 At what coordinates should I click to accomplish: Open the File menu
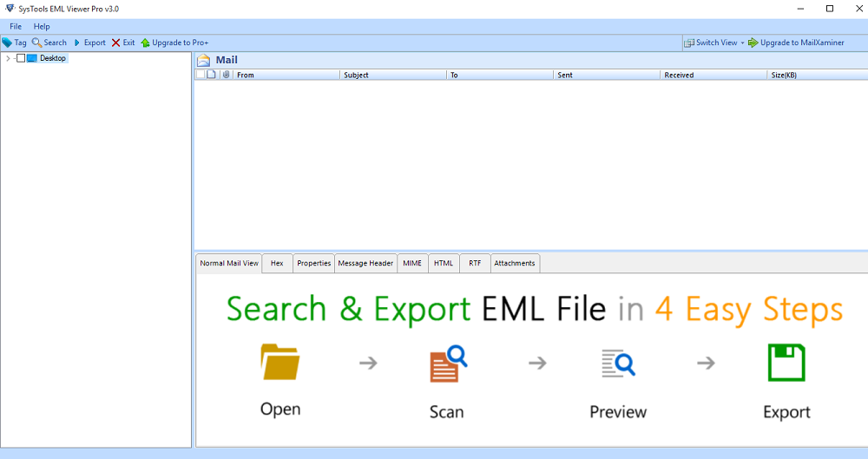pos(16,26)
